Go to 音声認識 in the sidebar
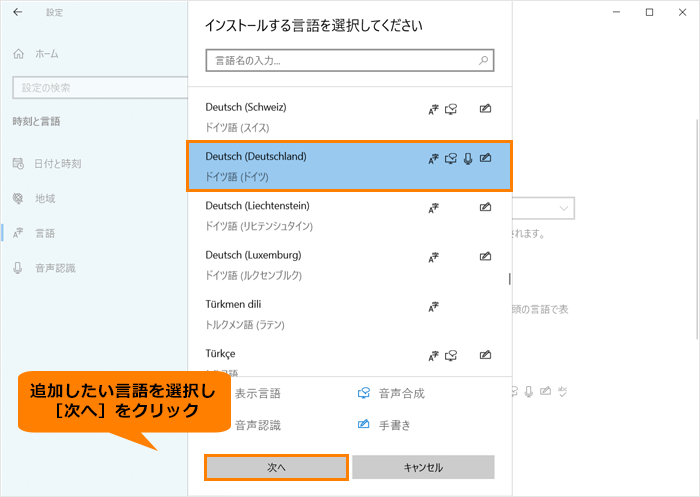 55,268
